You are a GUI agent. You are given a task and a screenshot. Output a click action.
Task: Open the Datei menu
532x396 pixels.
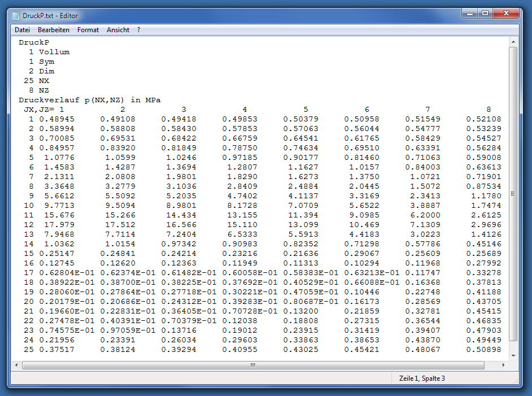tap(22, 30)
